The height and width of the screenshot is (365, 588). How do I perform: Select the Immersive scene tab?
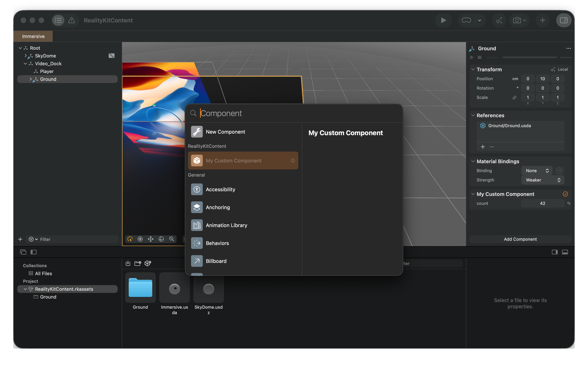[x=33, y=36]
